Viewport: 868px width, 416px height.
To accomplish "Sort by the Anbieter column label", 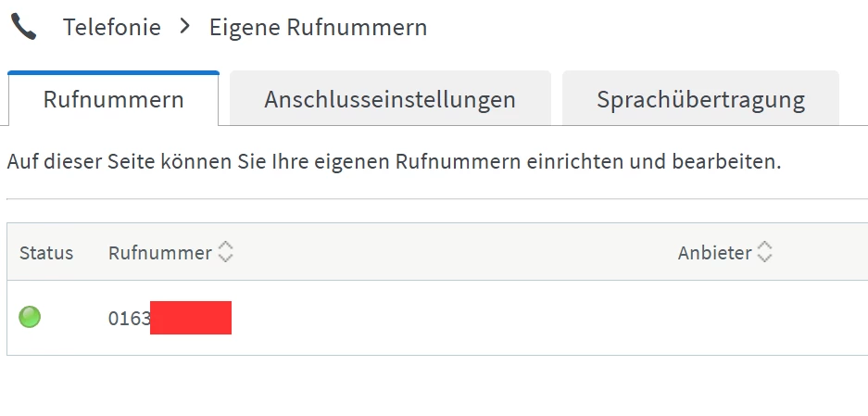I will [x=714, y=253].
